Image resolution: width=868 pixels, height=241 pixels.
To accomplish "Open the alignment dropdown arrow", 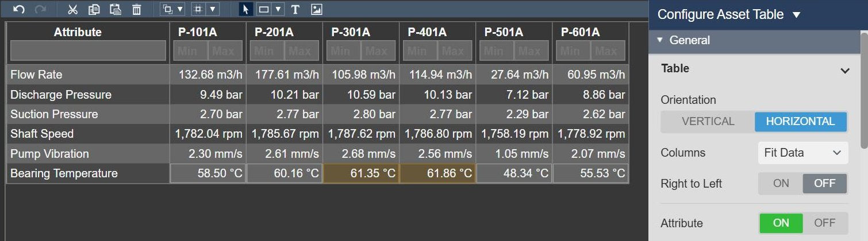I will tap(213, 9).
